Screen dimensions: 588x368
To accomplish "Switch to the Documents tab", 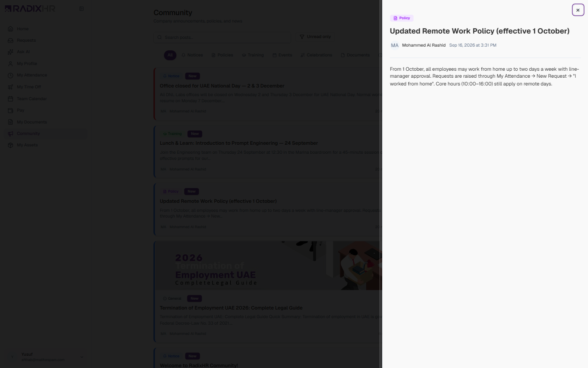I will coord(355,55).
